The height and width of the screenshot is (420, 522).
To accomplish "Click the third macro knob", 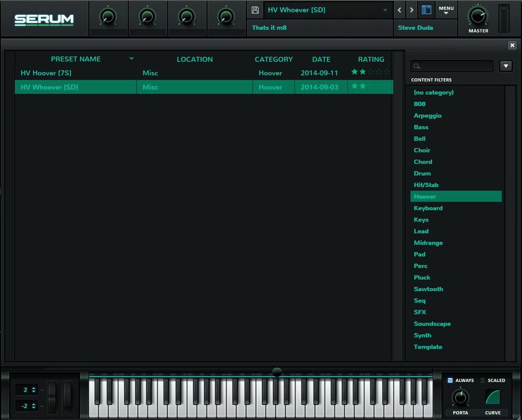I will (x=186, y=16).
